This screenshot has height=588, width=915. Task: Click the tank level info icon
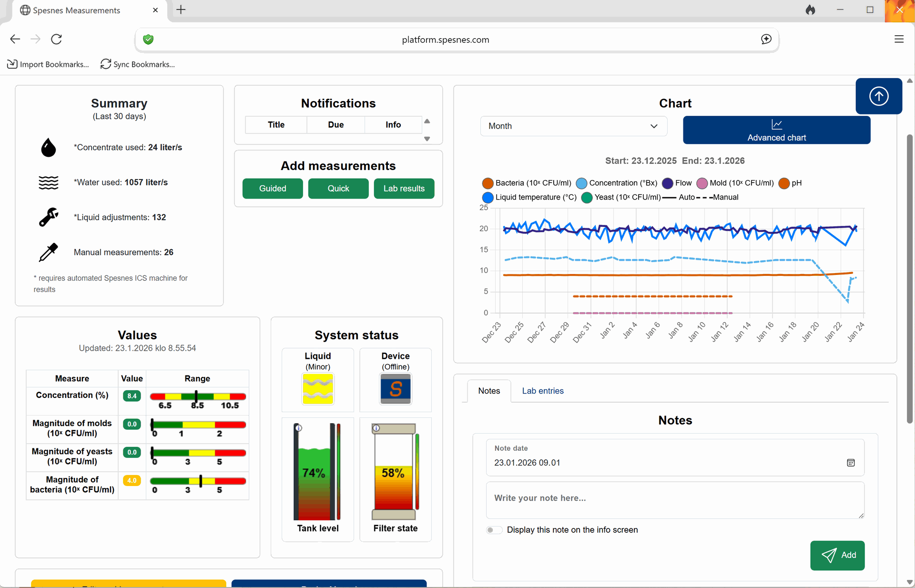coord(298,428)
